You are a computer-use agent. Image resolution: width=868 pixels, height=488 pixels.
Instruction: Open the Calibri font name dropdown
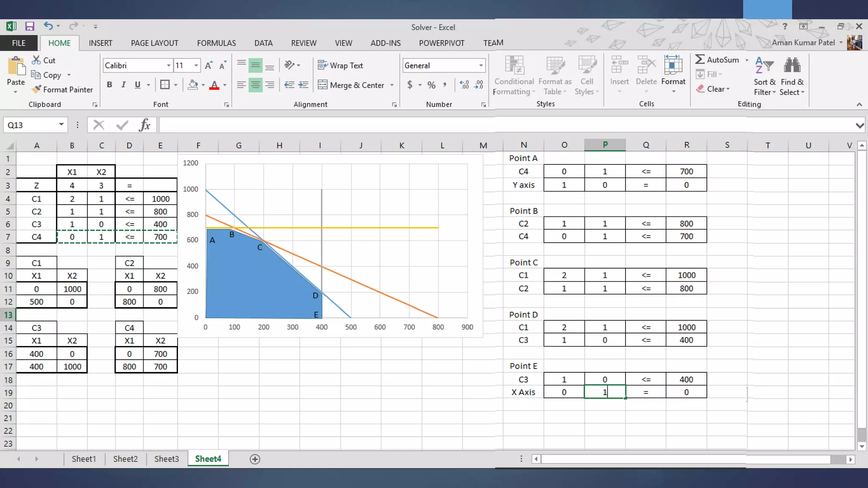[x=169, y=66]
